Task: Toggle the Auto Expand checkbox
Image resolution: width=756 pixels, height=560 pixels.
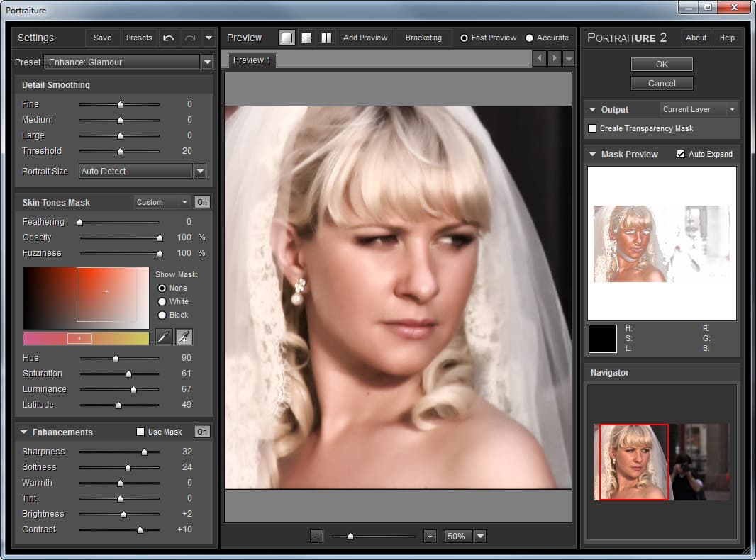Action: tap(681, 154)
